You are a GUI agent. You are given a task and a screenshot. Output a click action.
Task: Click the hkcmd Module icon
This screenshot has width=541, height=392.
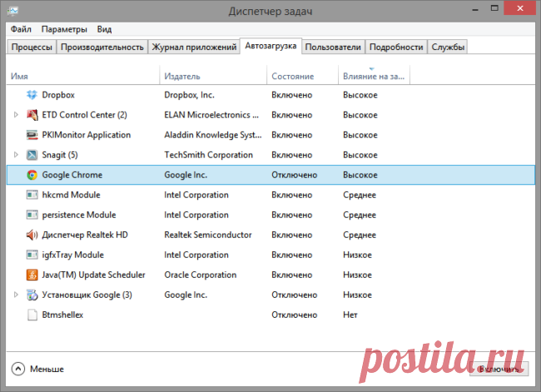click(x=32, y=195)
